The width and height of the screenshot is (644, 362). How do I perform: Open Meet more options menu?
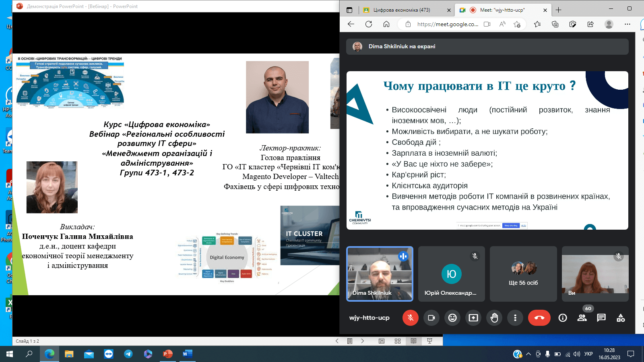click(x=515, y=318)
